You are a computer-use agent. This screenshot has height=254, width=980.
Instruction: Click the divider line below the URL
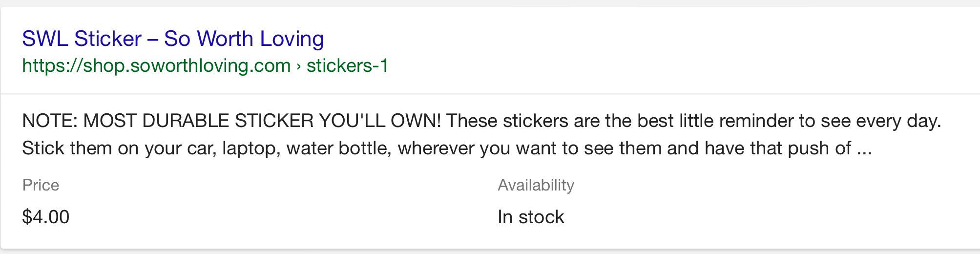point(490,93)
